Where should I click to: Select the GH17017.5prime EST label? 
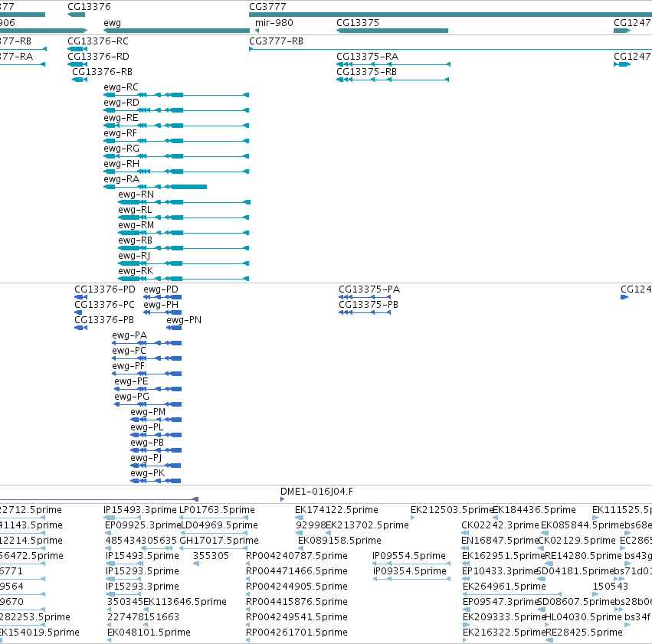219,541
